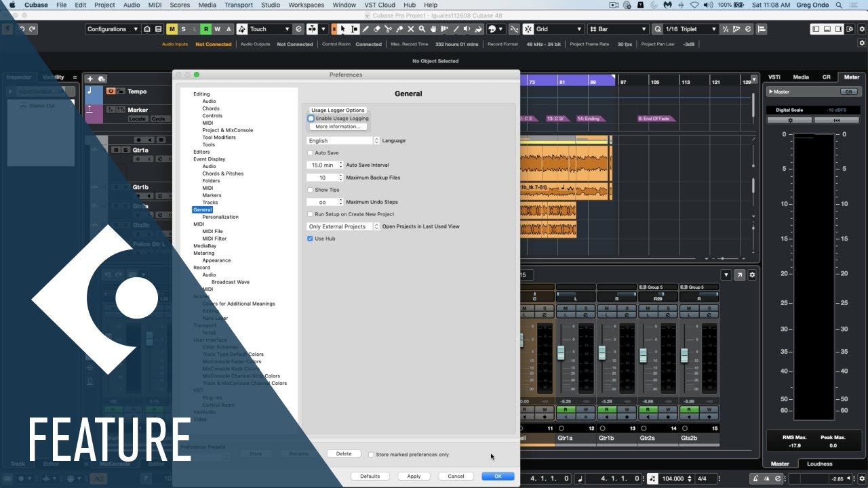
Task: Click the Meter reset icon
Action: tap(837, 120)
